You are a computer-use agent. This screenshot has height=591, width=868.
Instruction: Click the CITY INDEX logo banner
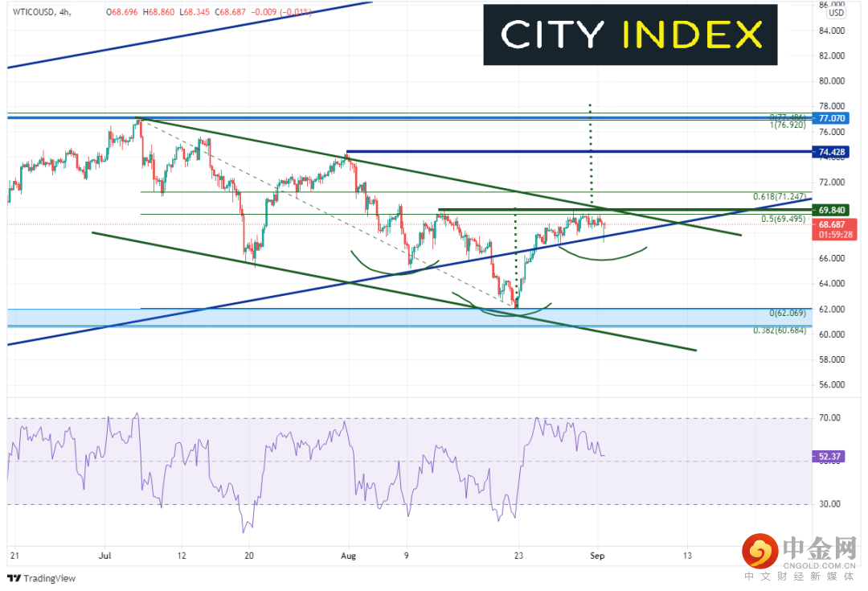[630, 35]
